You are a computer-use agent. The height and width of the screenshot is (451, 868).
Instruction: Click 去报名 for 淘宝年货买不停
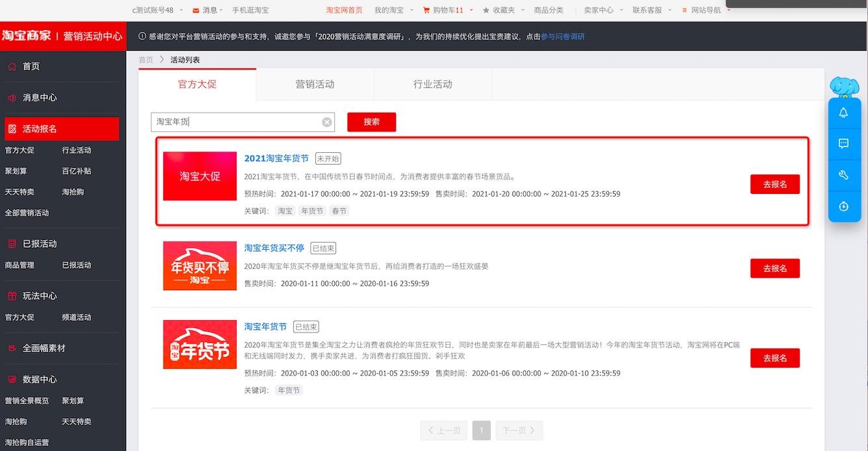(x=775, y=268)
